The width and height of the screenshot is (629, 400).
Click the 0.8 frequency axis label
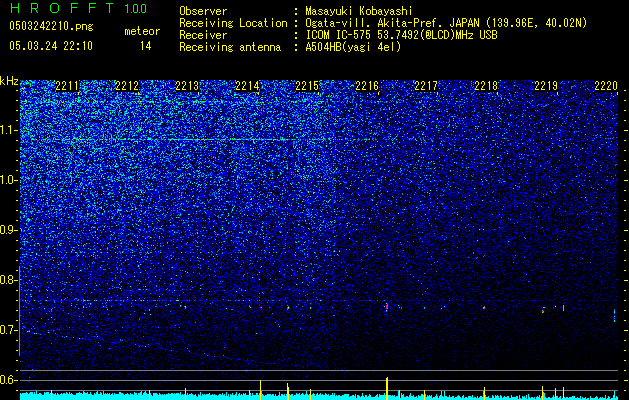(9, 280)
